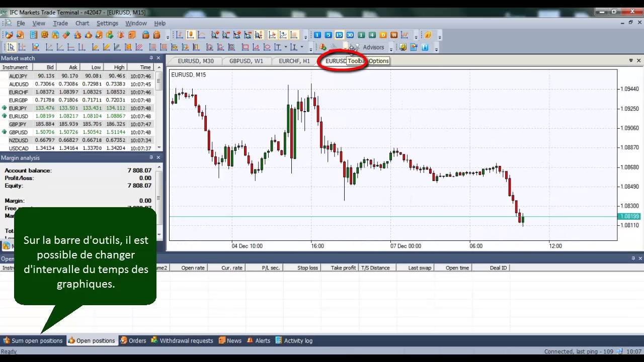Select the triangle drawing tool
644x362 pixels.
(256, 47)
